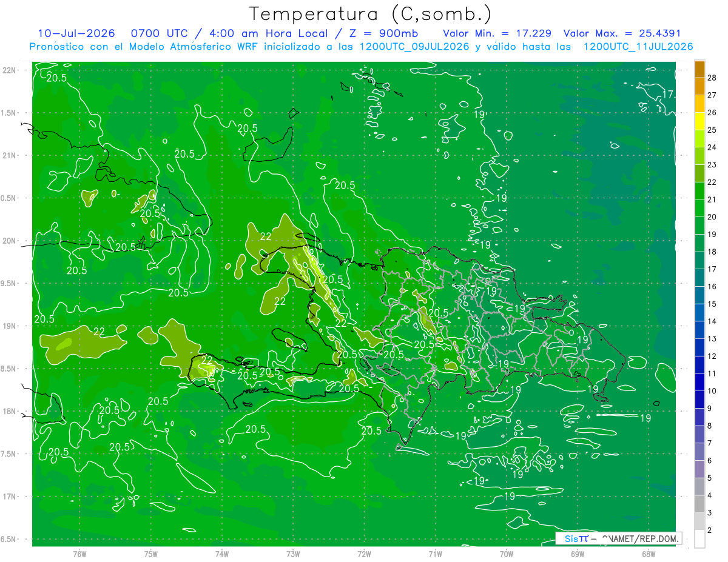Click the 75W longitude axis label
The height and width of the screenshot is (562, 728).
(150, 554)
